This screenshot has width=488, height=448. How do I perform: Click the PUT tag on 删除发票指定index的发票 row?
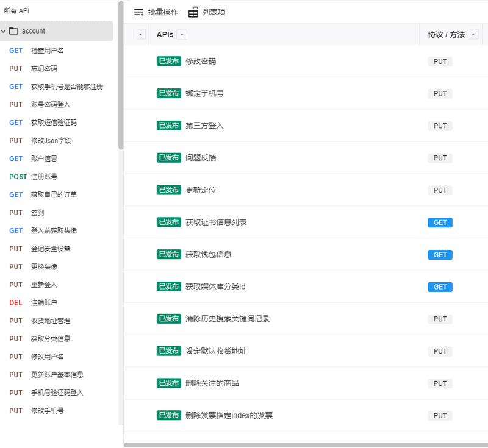click(440, 415)
